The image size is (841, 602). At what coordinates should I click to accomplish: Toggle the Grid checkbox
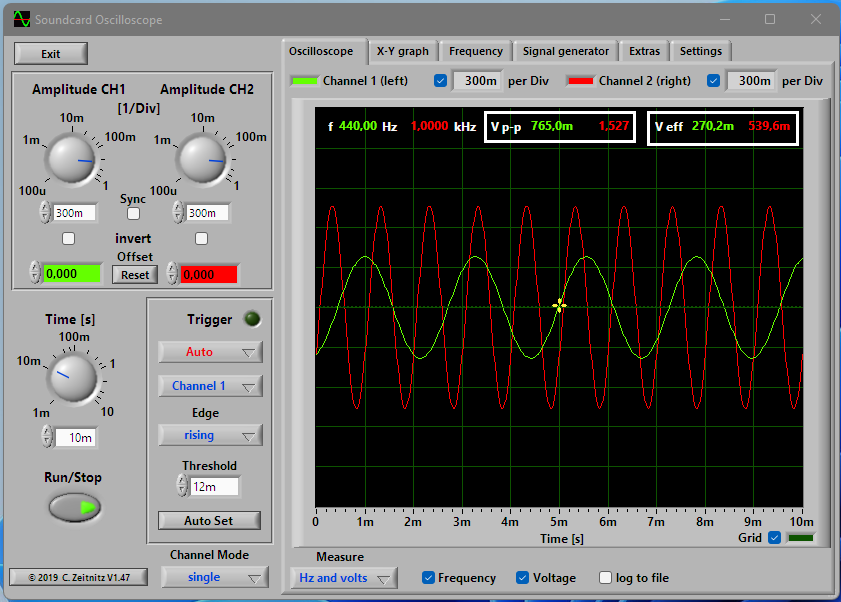point(774,538)
